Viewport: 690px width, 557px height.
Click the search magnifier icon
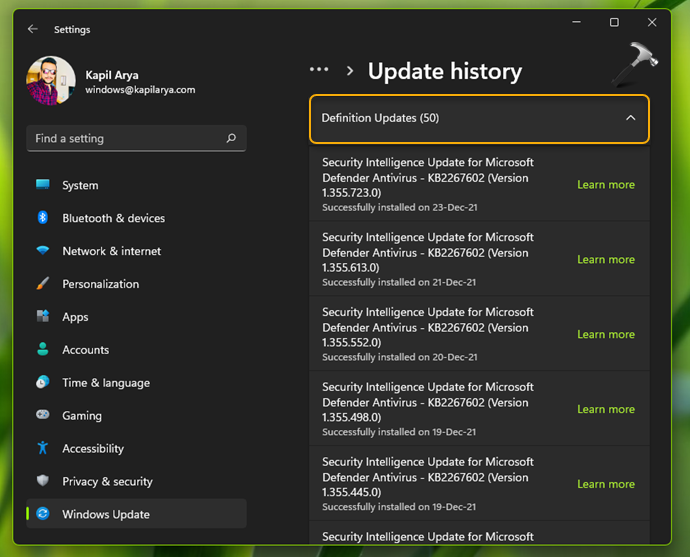[231, 139]
